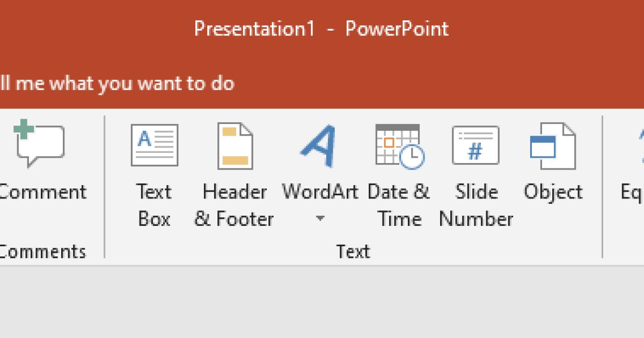Click the 'Date & Time' command label
Viewport: 644px width, 338px height.
tap(399, 205)
